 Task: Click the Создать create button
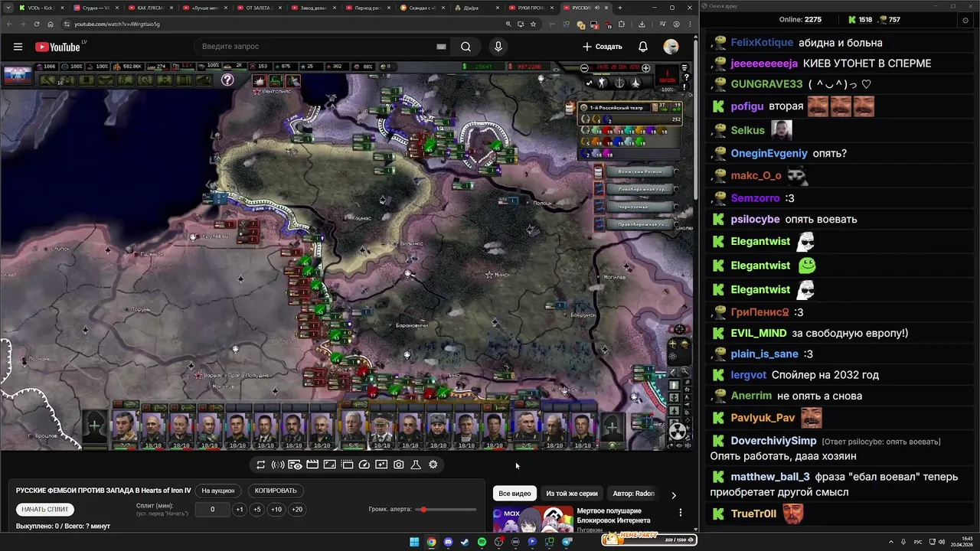(603, 47)
